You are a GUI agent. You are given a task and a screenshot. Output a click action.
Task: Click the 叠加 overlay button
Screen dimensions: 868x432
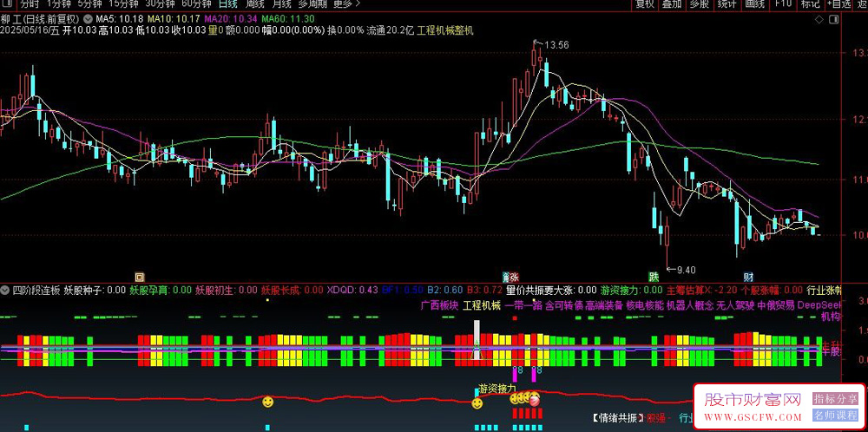tap(672, 3)
